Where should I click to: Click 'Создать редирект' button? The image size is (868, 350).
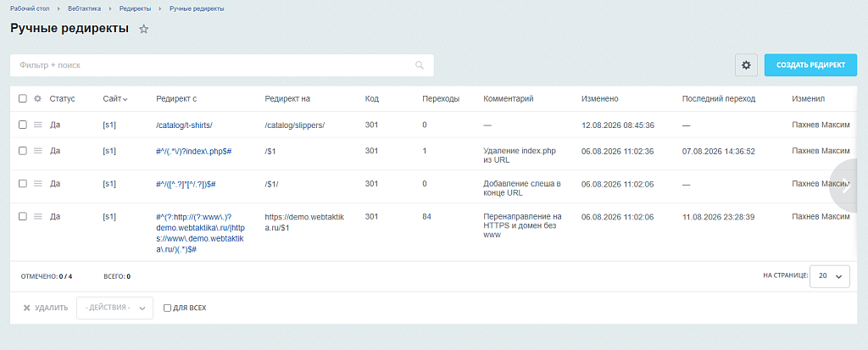[810, 65]
